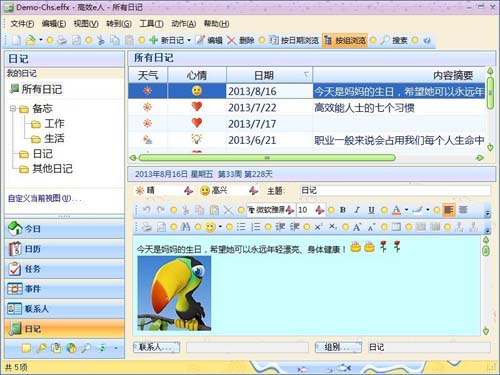Click the pencil edit (编辑) toolbar icon
Screen dimensions: 500x375
click(x=200, y=40)
